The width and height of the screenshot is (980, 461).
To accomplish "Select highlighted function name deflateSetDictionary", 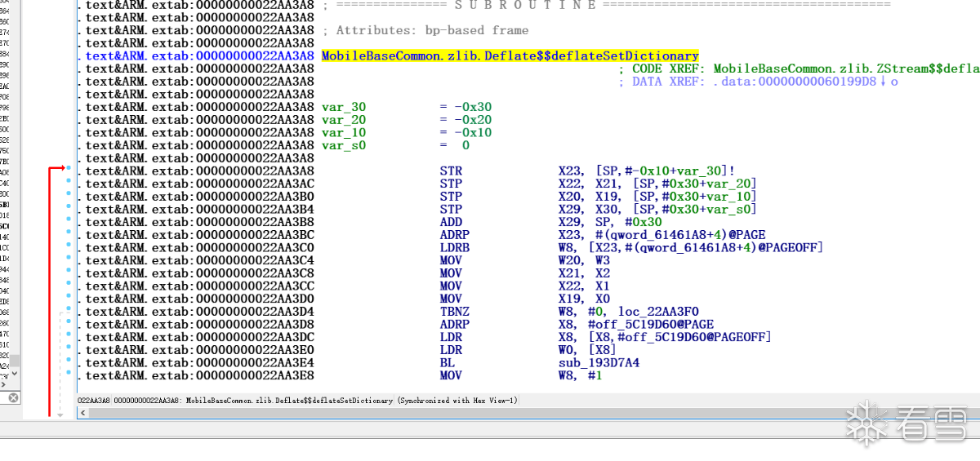I will pyautogui.click(x=510, y=55).
